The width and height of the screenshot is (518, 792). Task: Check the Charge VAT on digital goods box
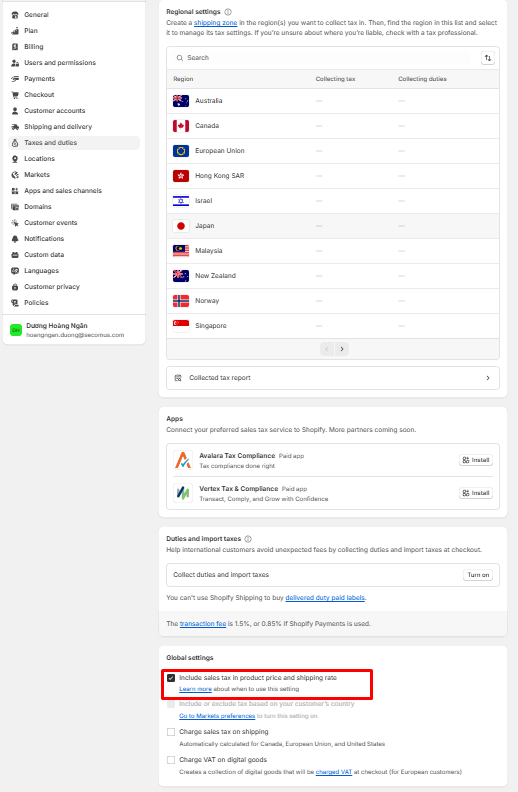[x=171, y=760]
